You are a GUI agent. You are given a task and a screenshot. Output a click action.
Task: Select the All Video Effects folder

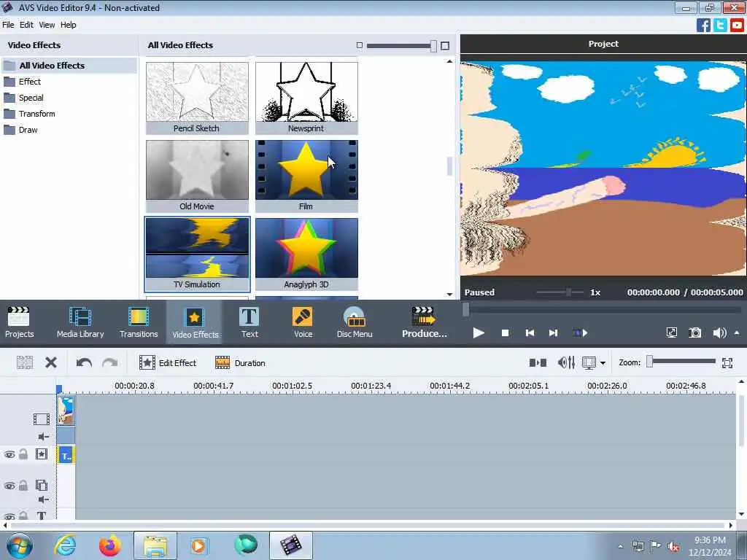tap(69, 65)
